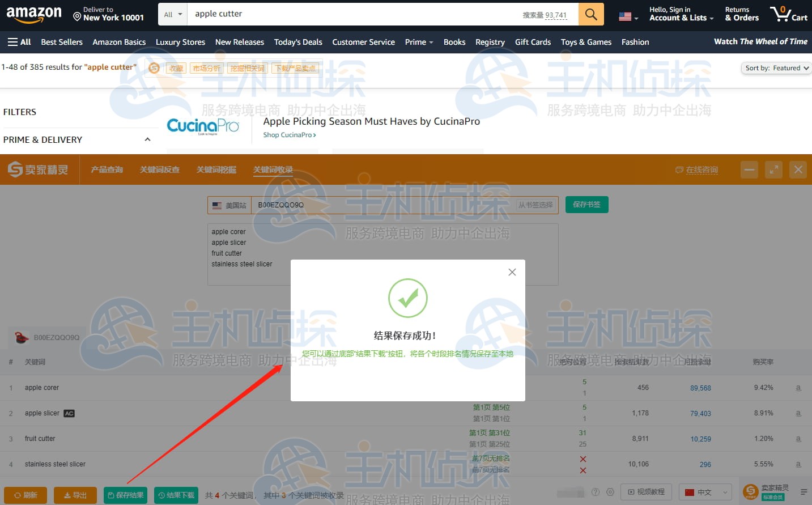The height and width of the screenshot is (505, 812).
Task: Click the product thumbnail beside B00EZQQ09Q
Action: coord(22,338)
